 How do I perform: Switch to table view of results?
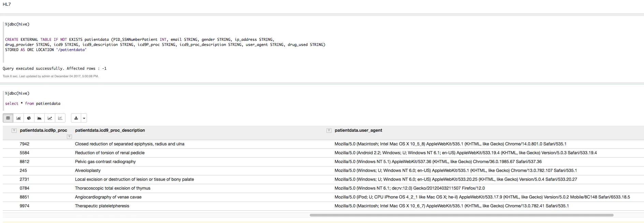click(8, 118)
